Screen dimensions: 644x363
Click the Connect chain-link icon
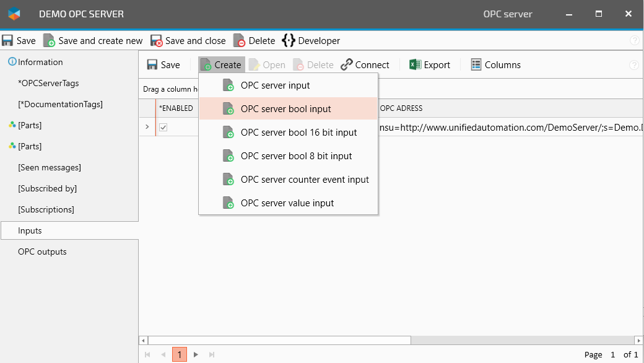point(347,65)
